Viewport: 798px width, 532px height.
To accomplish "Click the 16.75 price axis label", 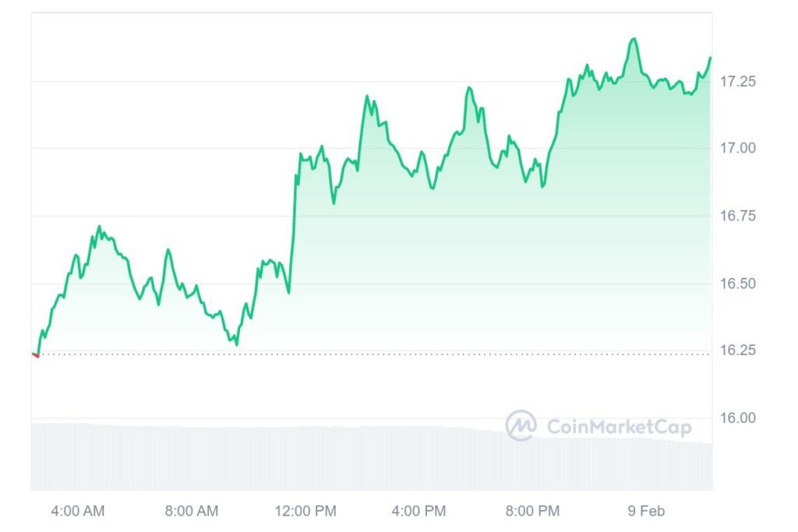I will [737, 216].
